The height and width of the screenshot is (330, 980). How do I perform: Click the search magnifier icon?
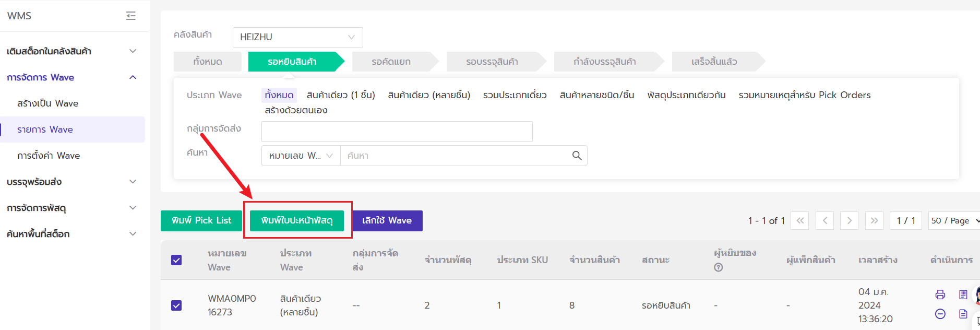[577, 156]
